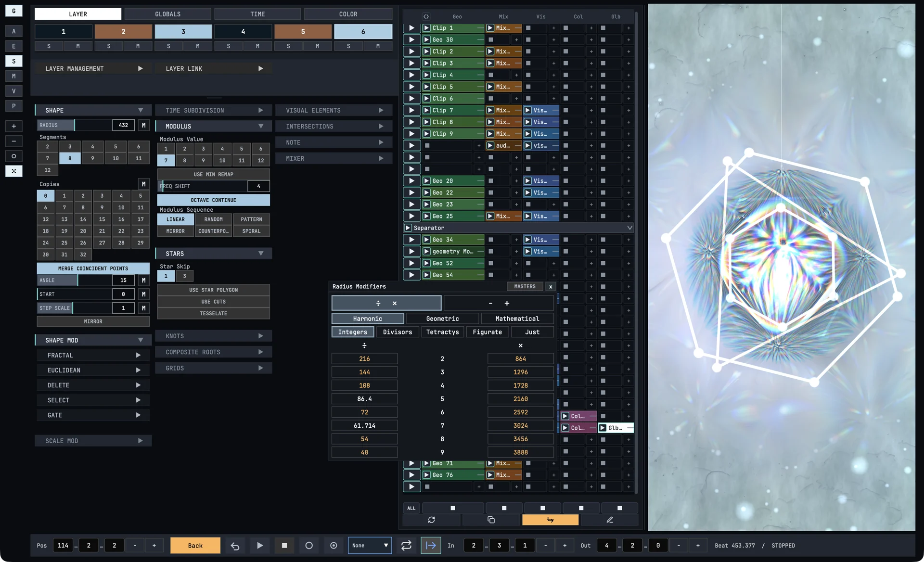The height and width of the screenshot is (562, 924).
Task: Start playback with the transport play button
Action: tap(260, 545)
